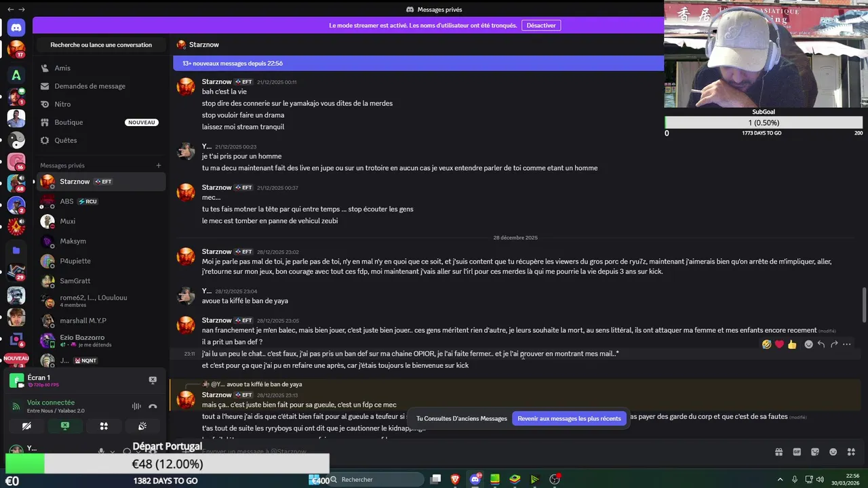Click the message input for Starznow
Image resolution: width=868 pixels, height=488 pixels.
[x=475, y=451]
